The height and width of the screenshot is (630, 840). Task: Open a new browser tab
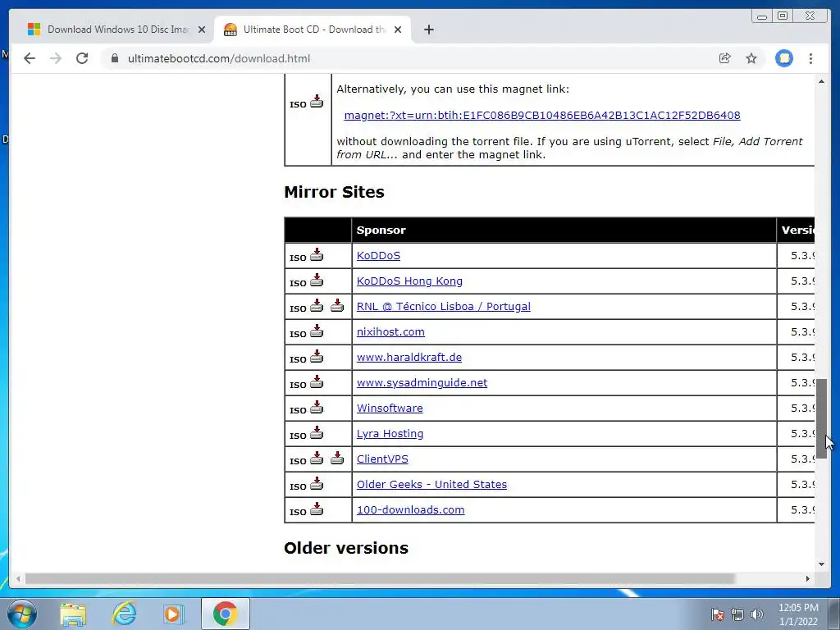[x=428, y=30]
